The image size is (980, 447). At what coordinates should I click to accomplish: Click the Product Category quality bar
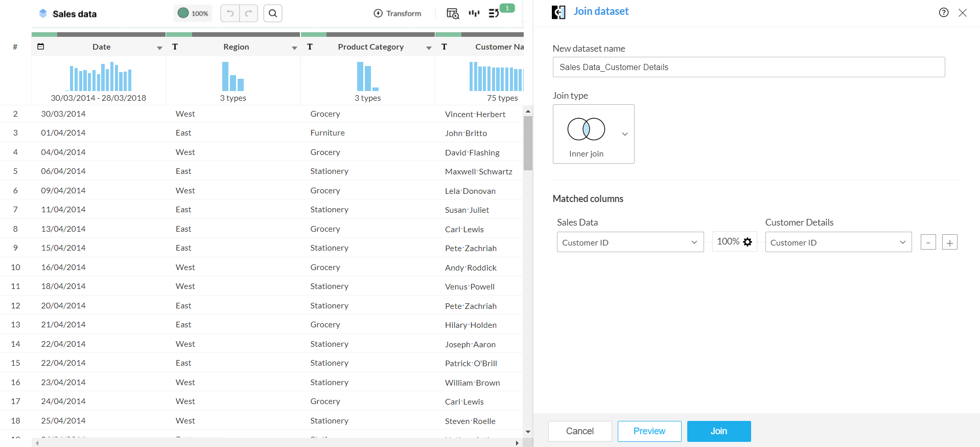coord(368,35)
